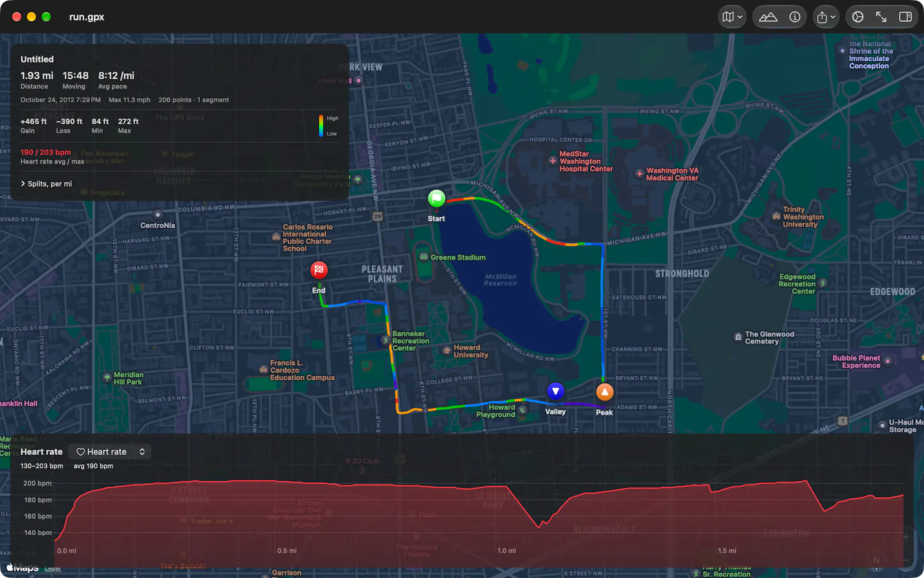924x578 pixels.
Task: Click the Carlos Rosario Charter School pin
Action: click(276, 237)
